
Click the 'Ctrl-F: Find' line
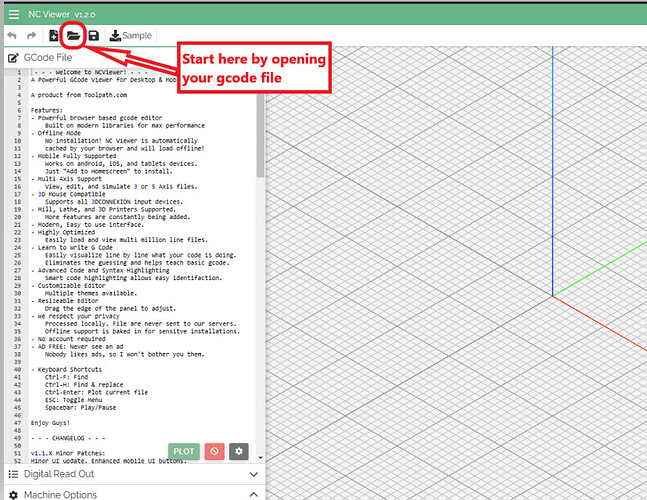pos(66,377)
